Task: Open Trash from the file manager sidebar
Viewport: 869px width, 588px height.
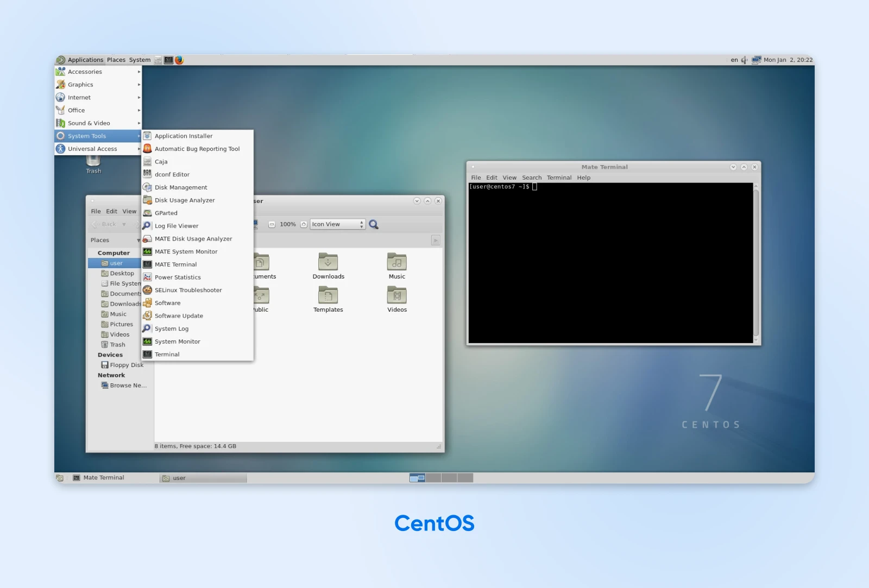Action: (x=114, y=345)
